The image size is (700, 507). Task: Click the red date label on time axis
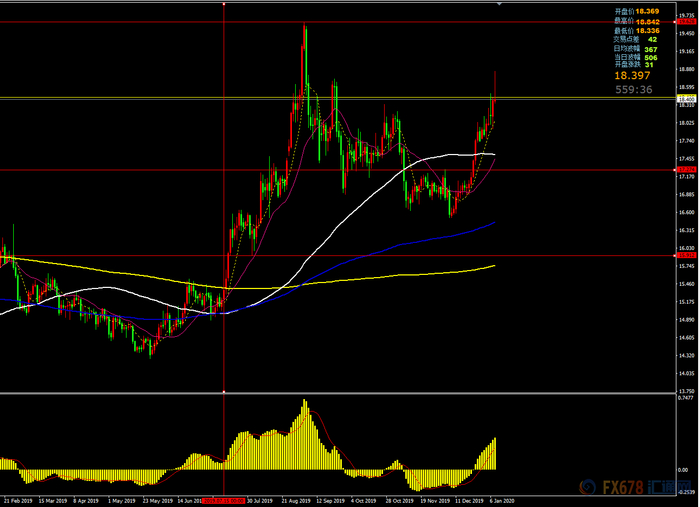[223, 501]
